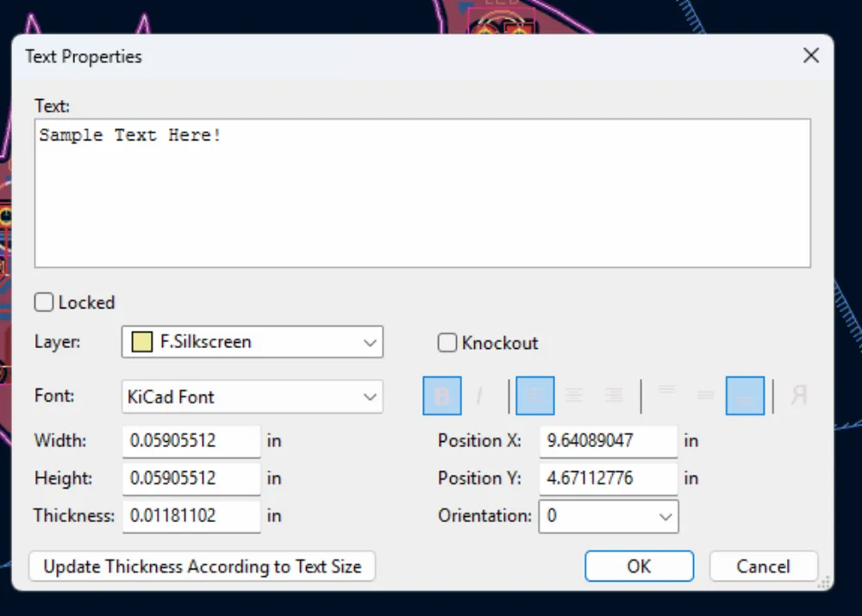
Task: Click the Position X input field
Action: coord(608,441)
